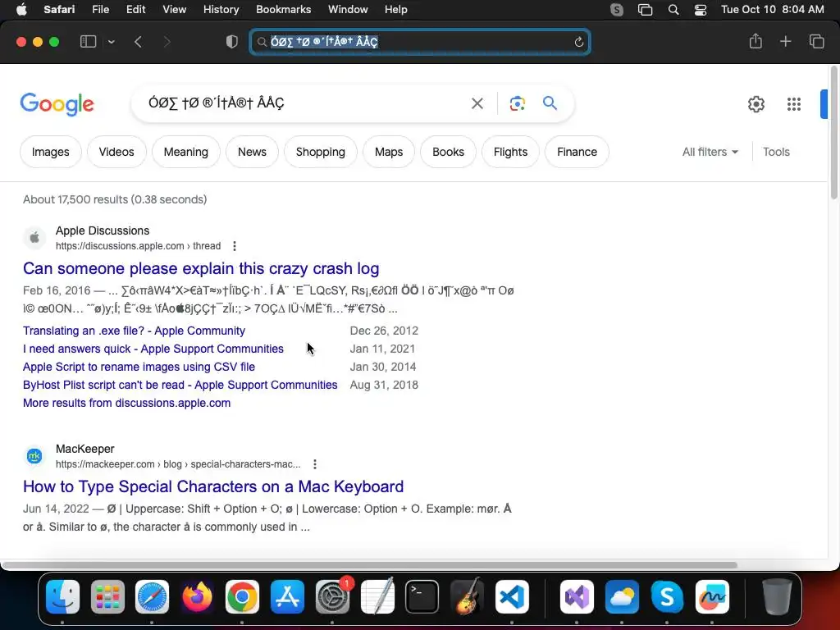Open Control Center in menu bar
840x630 pixels.
pos(701,10)
